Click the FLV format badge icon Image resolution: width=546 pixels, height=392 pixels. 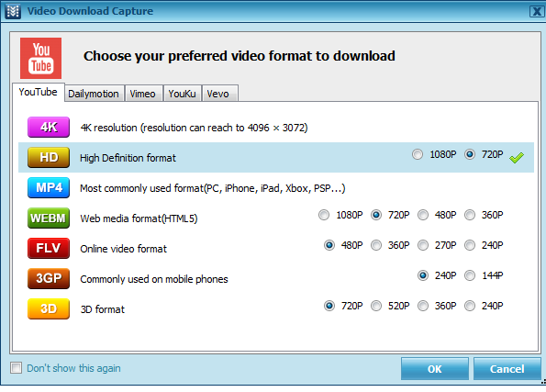click(x=49, y=249)
